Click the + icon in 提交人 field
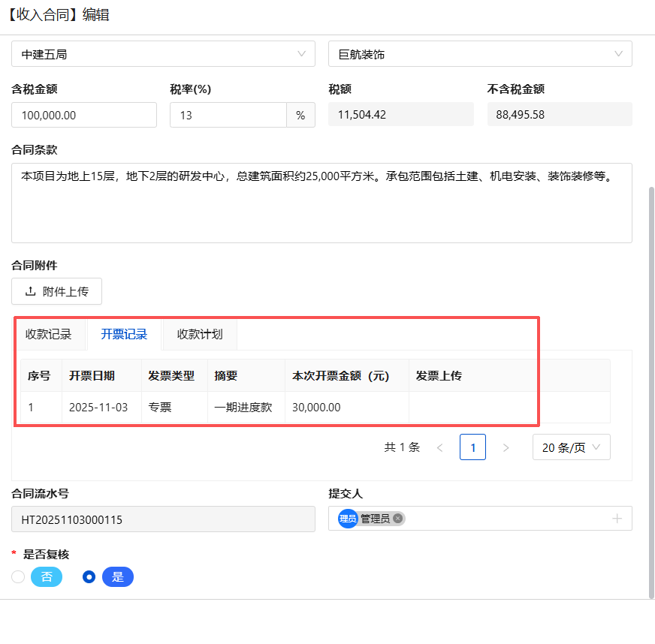Image resolution: width=655 pixels, height=644 pixels. pyautogui.click(x=617, y=518)
